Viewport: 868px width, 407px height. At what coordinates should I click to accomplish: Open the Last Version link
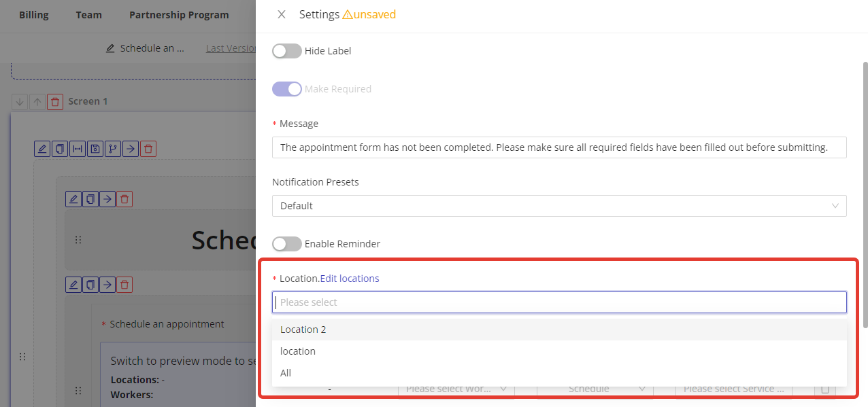231,48
